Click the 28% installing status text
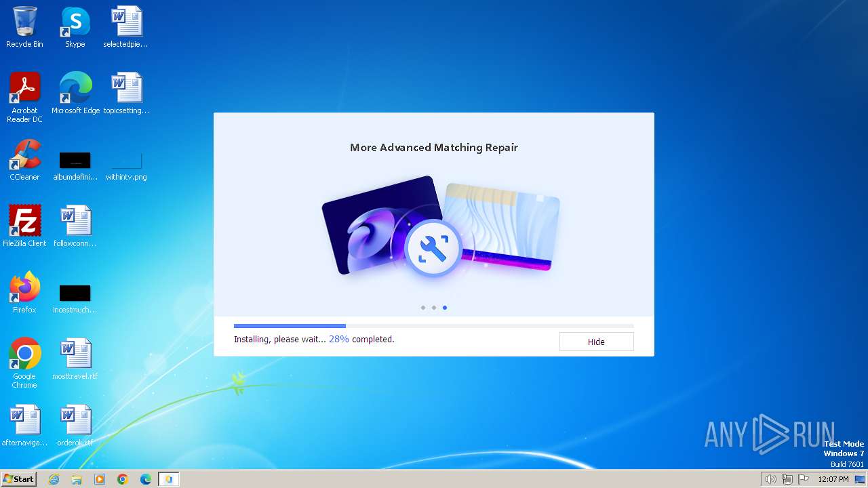The width and height of the screenshot is (868, 488). [x=314, y=339]
